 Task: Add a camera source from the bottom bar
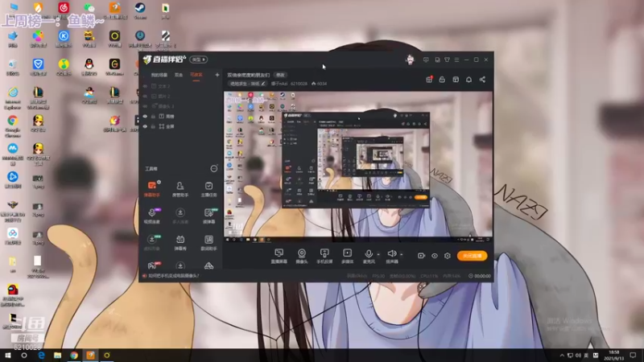301,256
